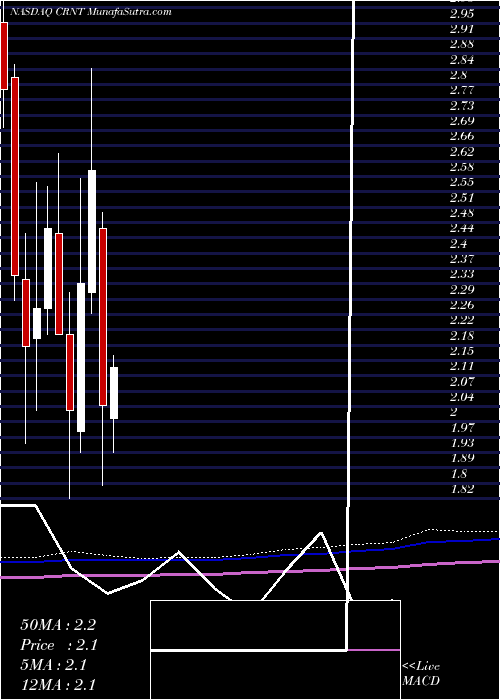Click the 2.62 price axis label
The width and height of the screenshot is (500, 700).
click(462, 151)
